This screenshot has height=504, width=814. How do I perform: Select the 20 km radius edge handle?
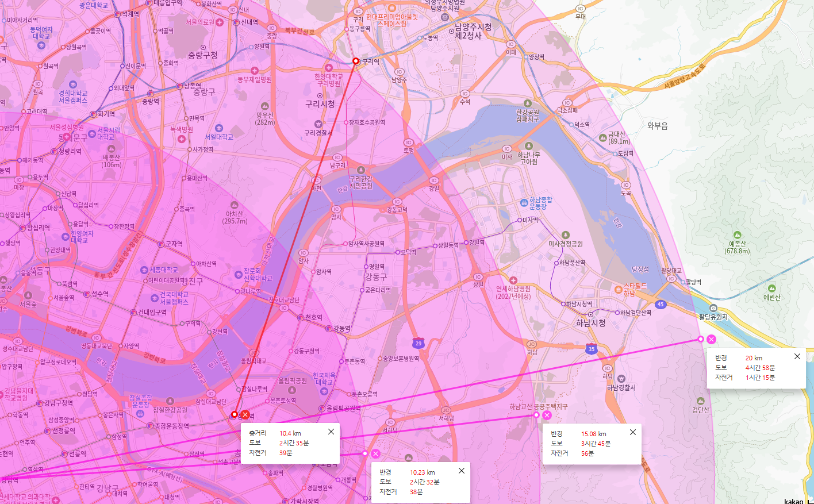pos(701,339)
